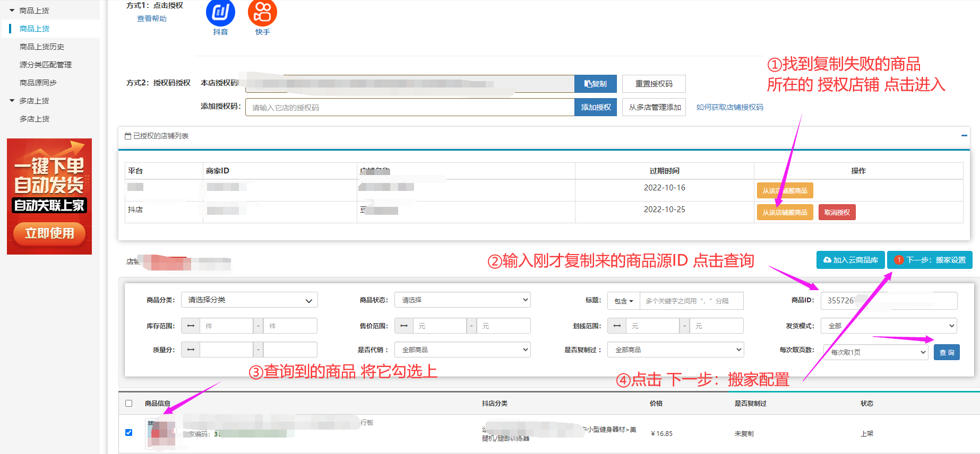Click the 查询 search button
980x454 pixels.
point(946,352)
